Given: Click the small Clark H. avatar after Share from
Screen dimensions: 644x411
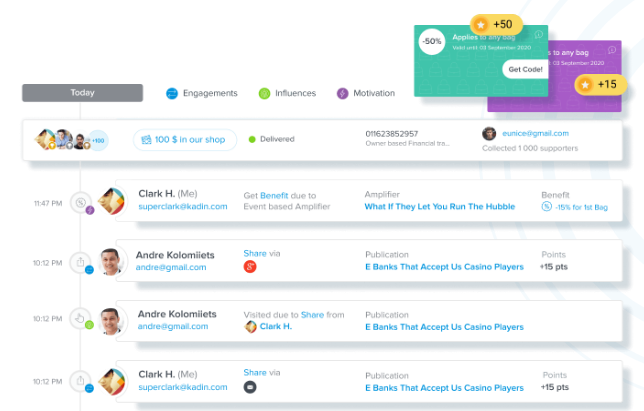Looking at the screenshot, I should click(x=251, y=326).
